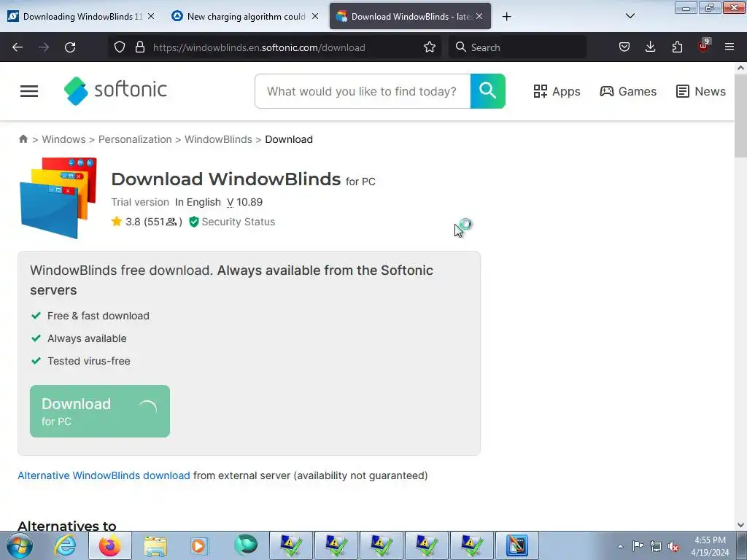This screenshot has width=747, height=560.
Task: Switch to Firefox in the taskbar
Action: pyautogui.click(x=110, y=545)
